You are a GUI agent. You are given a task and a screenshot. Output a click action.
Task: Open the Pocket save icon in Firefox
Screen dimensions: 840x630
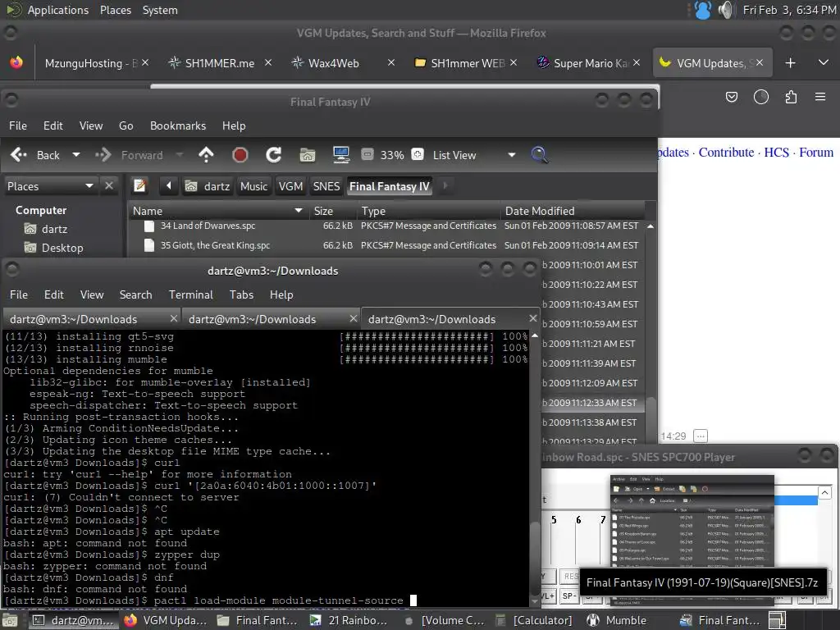coord(731,97)
